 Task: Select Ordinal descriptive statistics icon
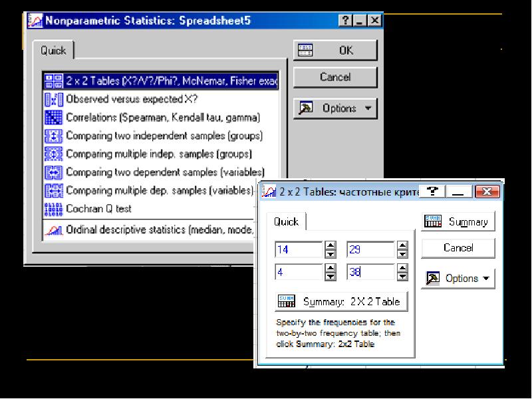pos(53,230)
